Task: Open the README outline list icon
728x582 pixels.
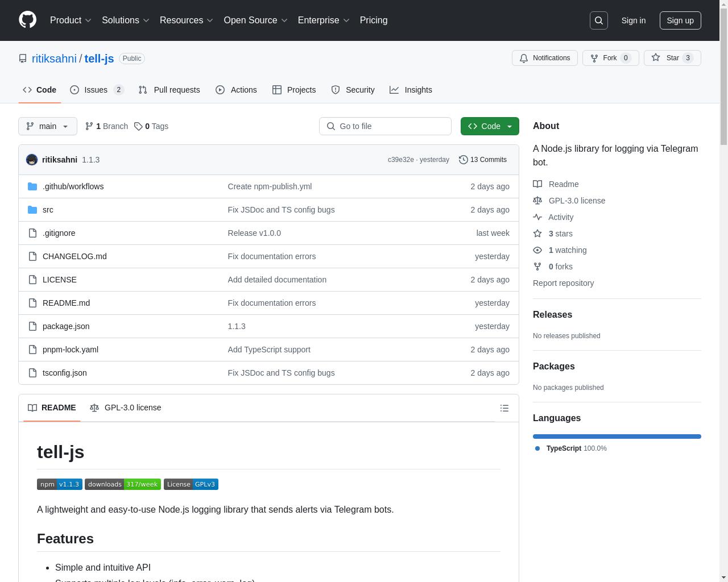Action: (x=504, y=408)
